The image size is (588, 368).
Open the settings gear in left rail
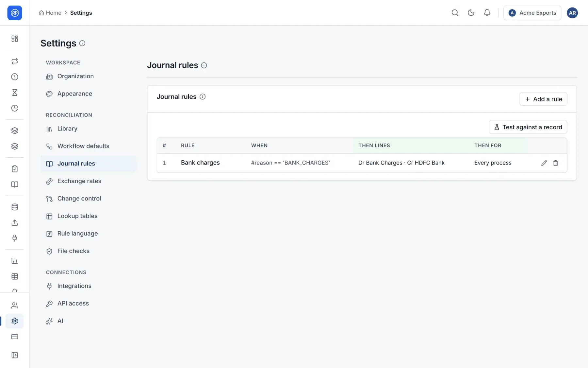click(x=15, y=321)
